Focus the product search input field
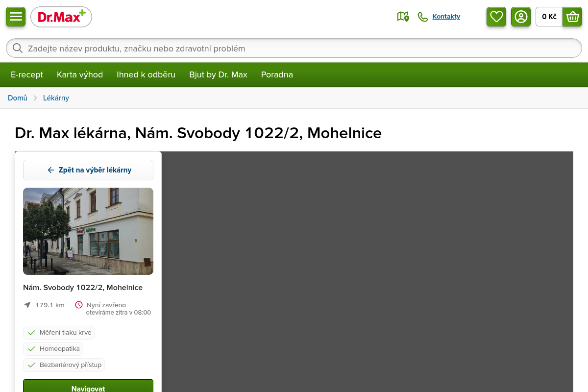This screenshot has width=588, height=392. point(294,48)
